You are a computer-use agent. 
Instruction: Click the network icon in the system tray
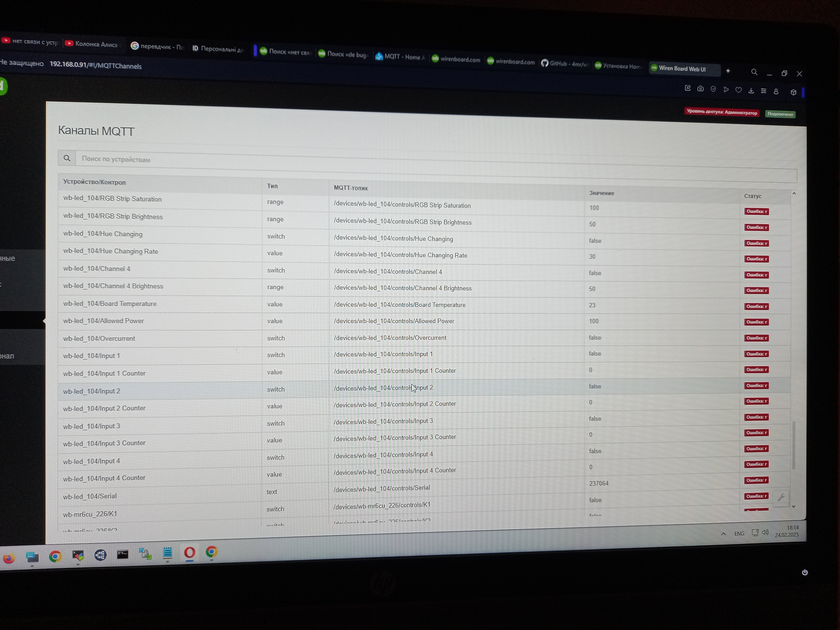tap(755, 533)
